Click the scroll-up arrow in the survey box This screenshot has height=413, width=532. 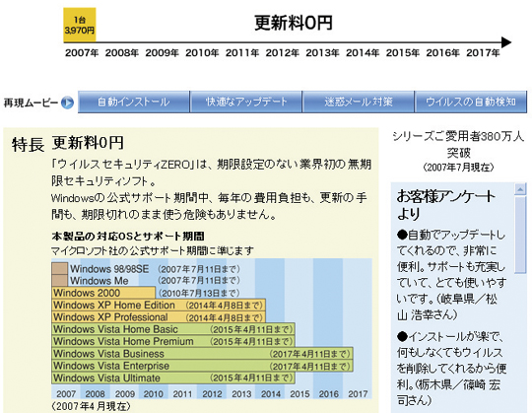tap(520, 189)
